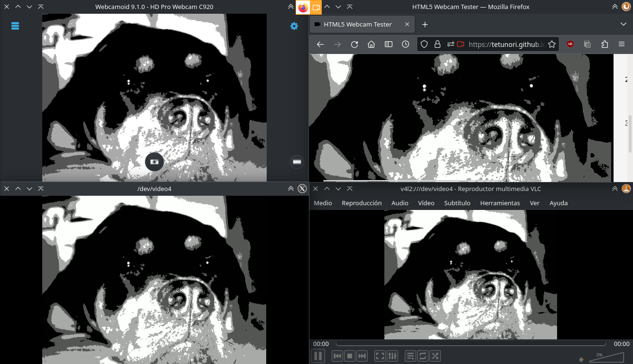This screenshot has width=633, height=364.
Task: Expand the Firefox list all tabs chevron
Action: [624, 24]
